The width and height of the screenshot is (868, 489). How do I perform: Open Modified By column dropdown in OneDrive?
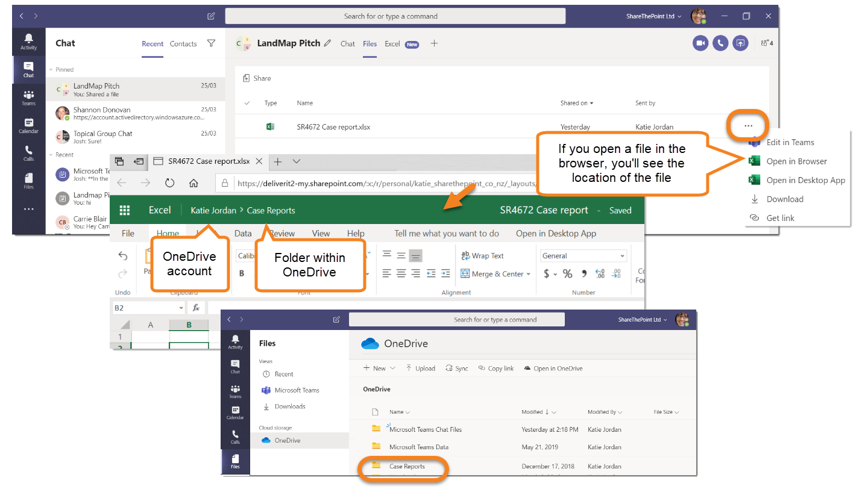tap(605, 412)
